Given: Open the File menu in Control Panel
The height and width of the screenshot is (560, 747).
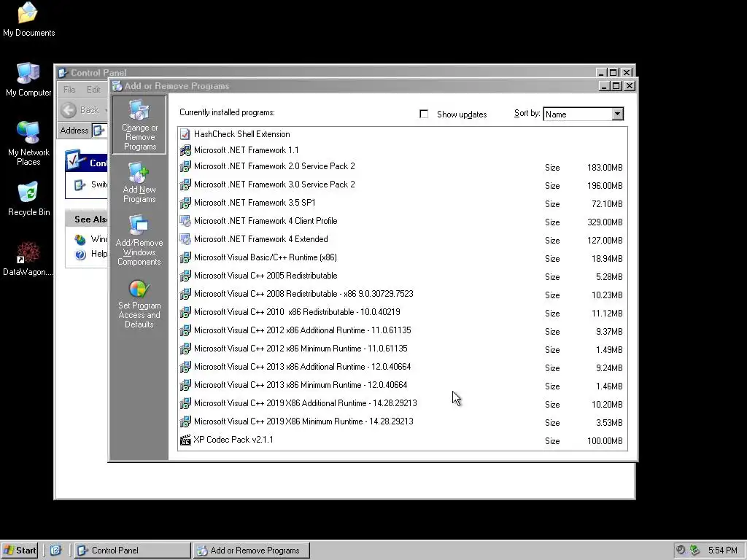Looking at the screenshot, I should coord(69,90).
